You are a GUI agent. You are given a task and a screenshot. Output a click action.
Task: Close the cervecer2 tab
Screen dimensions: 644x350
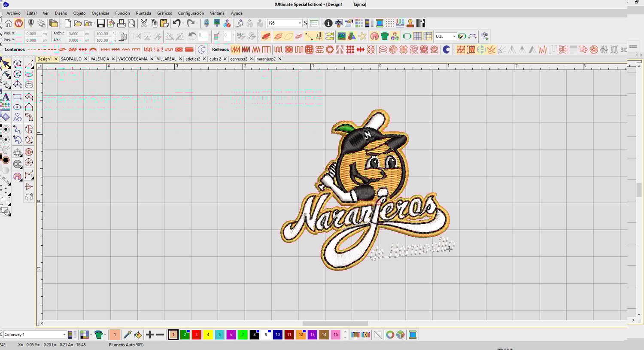[x=252, y=59]
